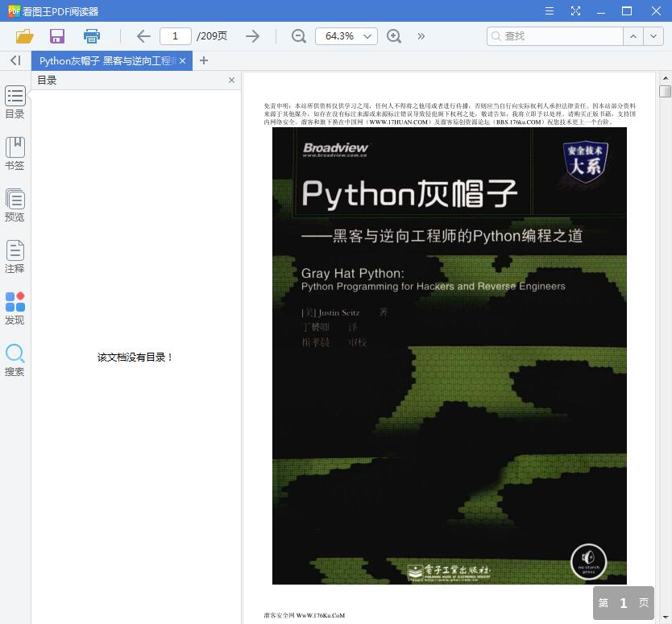Open the 搜索 search sidebar
This screenshot has width=672, height=624.
coord(15,360)
